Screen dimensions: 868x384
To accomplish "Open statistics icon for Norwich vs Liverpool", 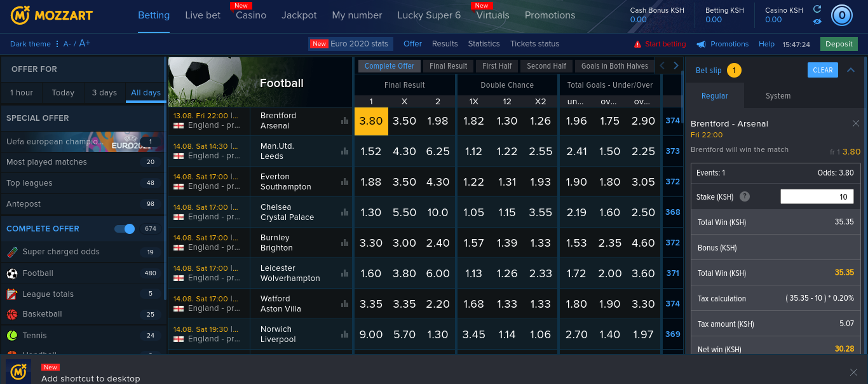I will tap(345, 334).
